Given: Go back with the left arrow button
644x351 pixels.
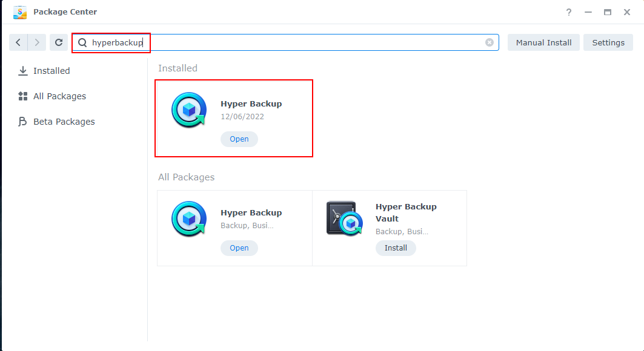Looking at the screenshot, I should [x=18, y=42].
